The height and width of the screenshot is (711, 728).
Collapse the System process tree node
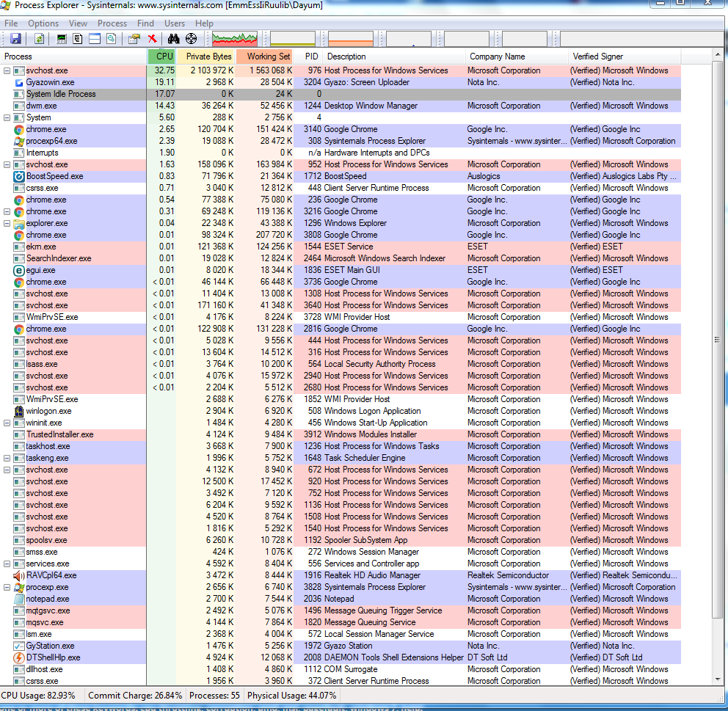click(7, 118)
